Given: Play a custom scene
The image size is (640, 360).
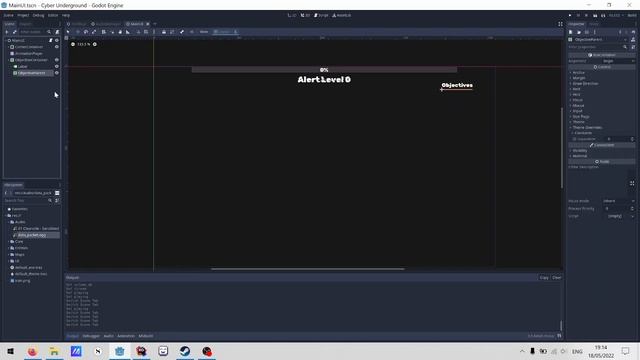Looking at the screenshot, I should pyautogui.click(x=603, y=15).
